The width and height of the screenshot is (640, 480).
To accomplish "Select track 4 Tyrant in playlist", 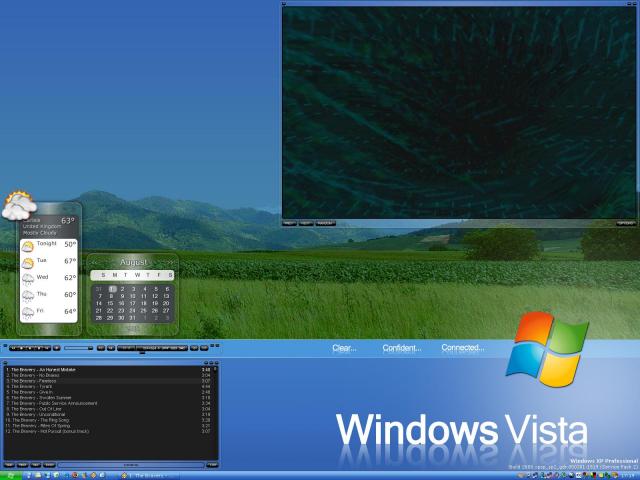I will 108,387.
